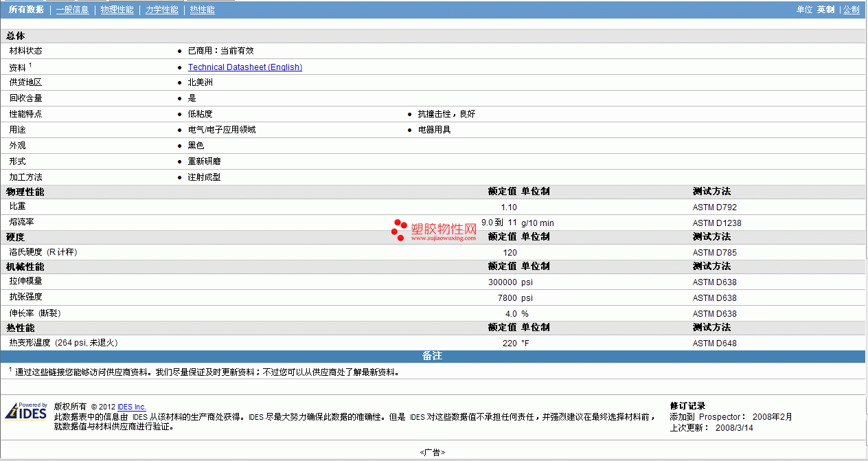
Task: Select the 所有数据 tab
Action: [x=26, y=10]
